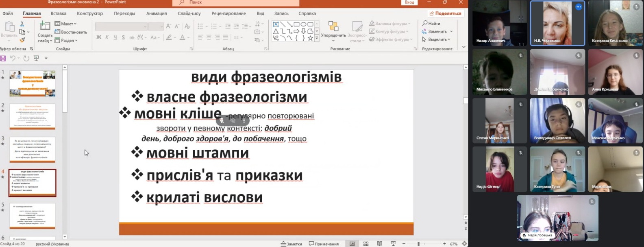Viewport: 644px width, 247px height.
Task: Switch to the Рецензирование tab
Action: tap(228, 13)
